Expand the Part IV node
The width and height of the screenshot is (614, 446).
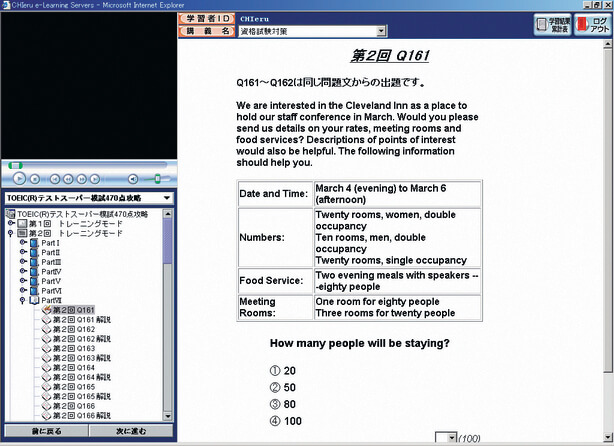tap(23, 271)
